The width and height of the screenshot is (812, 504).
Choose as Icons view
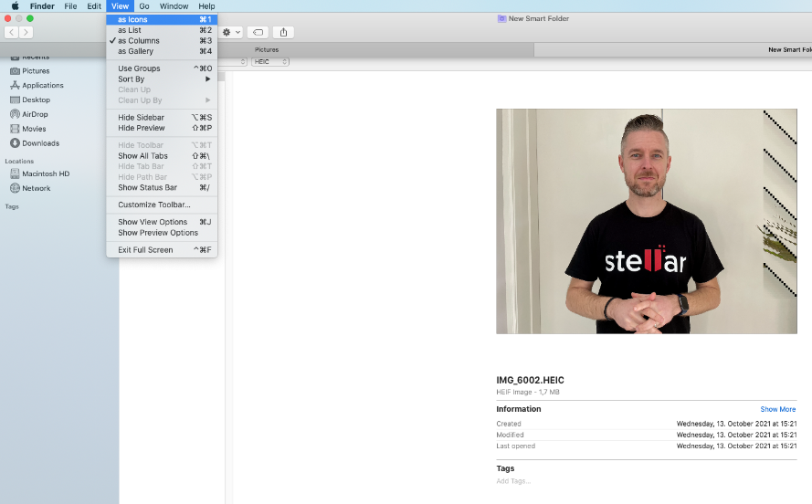(162, 20)
